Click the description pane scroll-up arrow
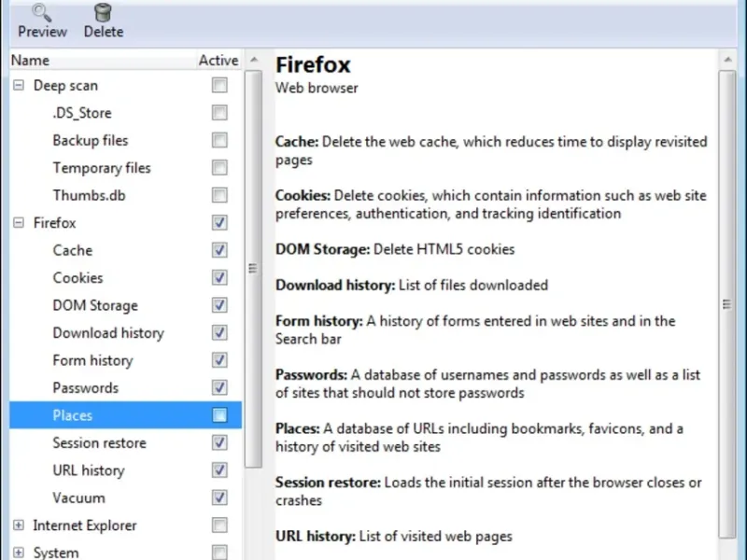Viewport: 747px width, 560px height. 727,60
